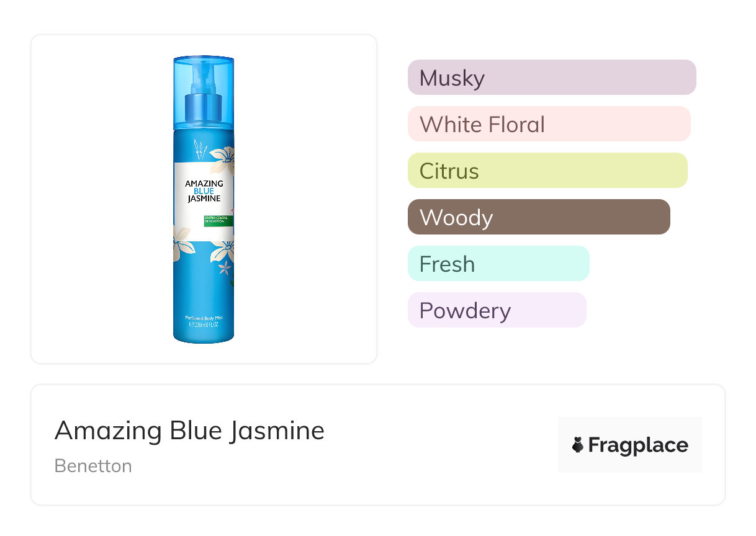
Task: Select the White Floral accord bar
Action: click(549, 124)
